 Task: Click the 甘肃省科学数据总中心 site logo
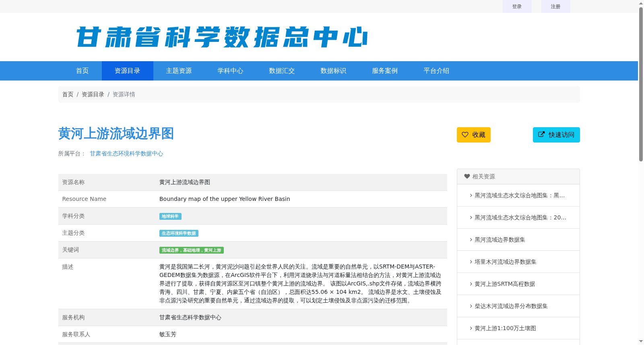(222, 37)
